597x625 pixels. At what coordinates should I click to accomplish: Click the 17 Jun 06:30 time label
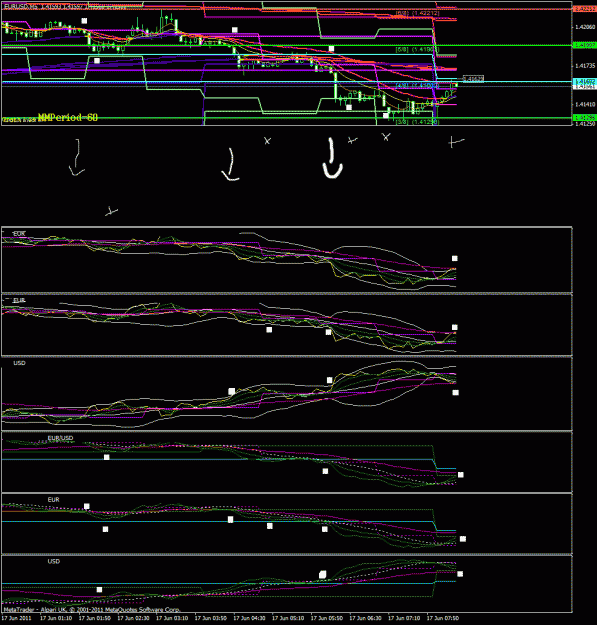point(365,618)
